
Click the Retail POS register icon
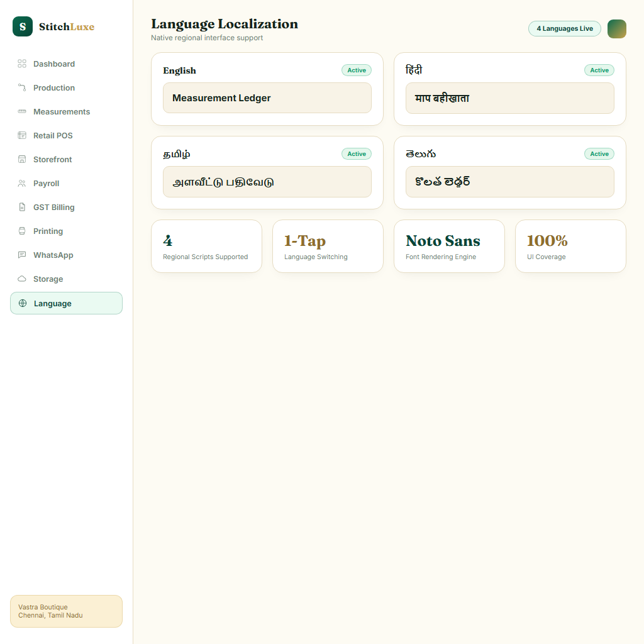(22, 135)
